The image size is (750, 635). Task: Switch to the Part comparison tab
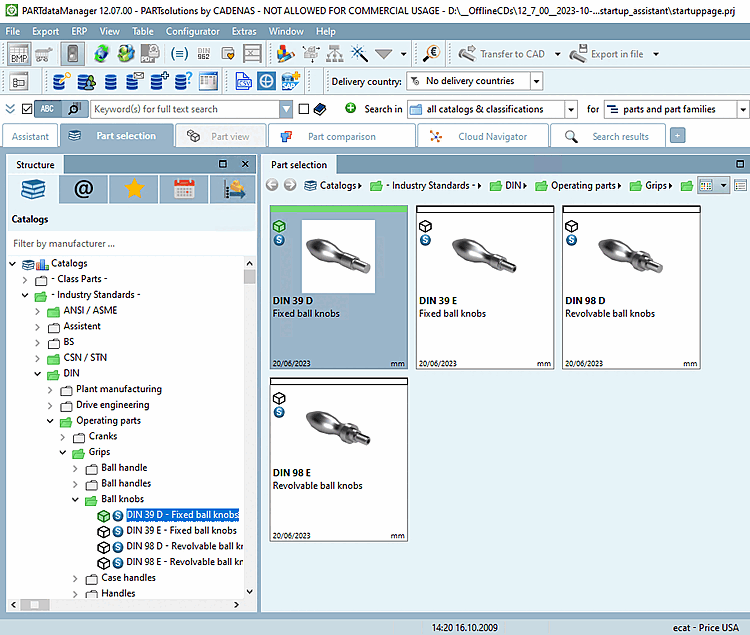[340, 136]
